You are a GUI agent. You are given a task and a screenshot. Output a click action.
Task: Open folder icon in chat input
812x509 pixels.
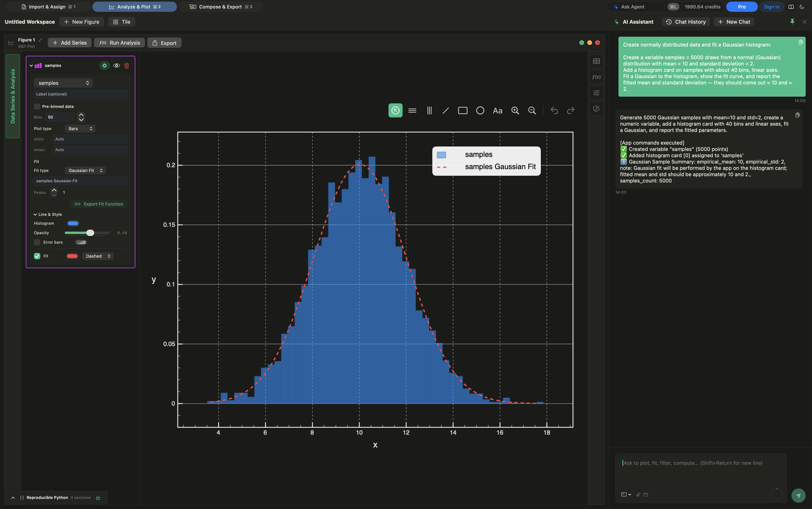646,495
